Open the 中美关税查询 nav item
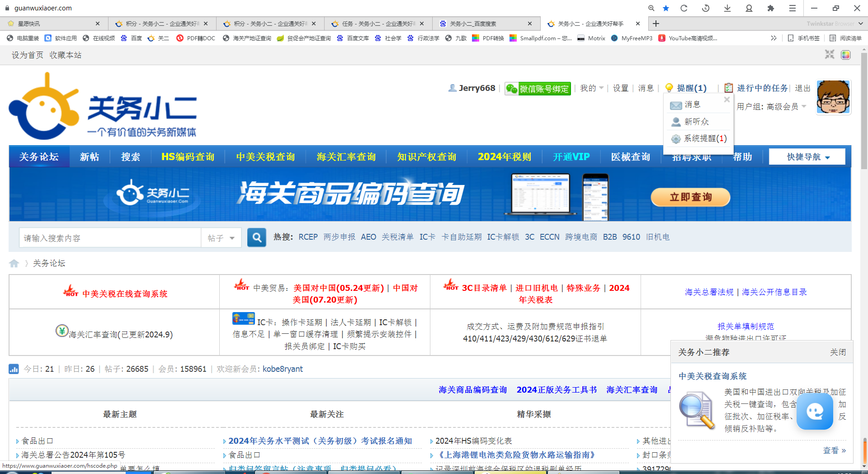Image resolution: width=868 pixels, height=474 pixels. [x=265, y=156]
